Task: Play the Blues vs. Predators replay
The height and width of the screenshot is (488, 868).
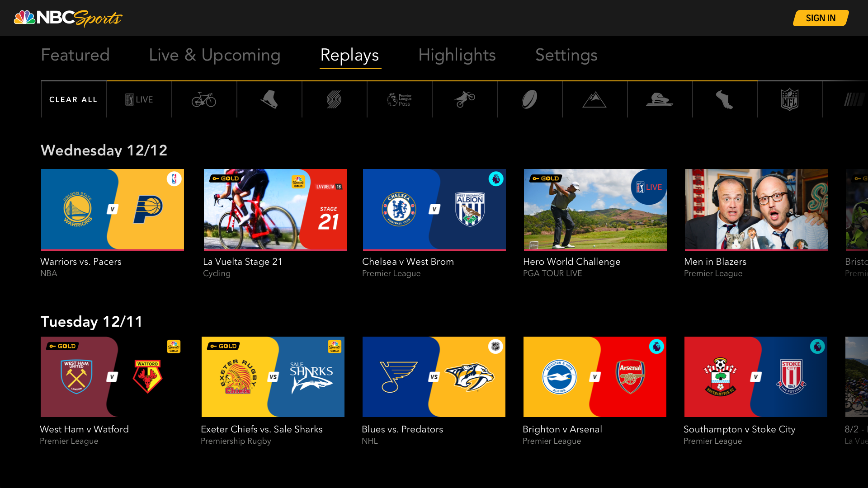Action: (434, 377)
